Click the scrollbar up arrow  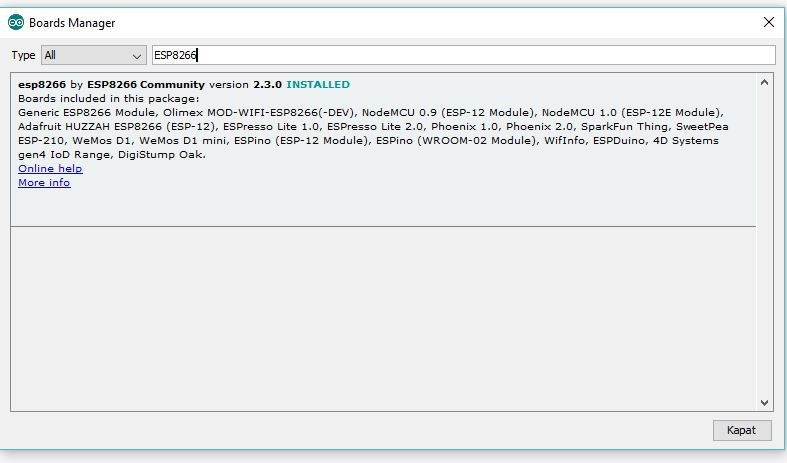click(x=765, y=83)
